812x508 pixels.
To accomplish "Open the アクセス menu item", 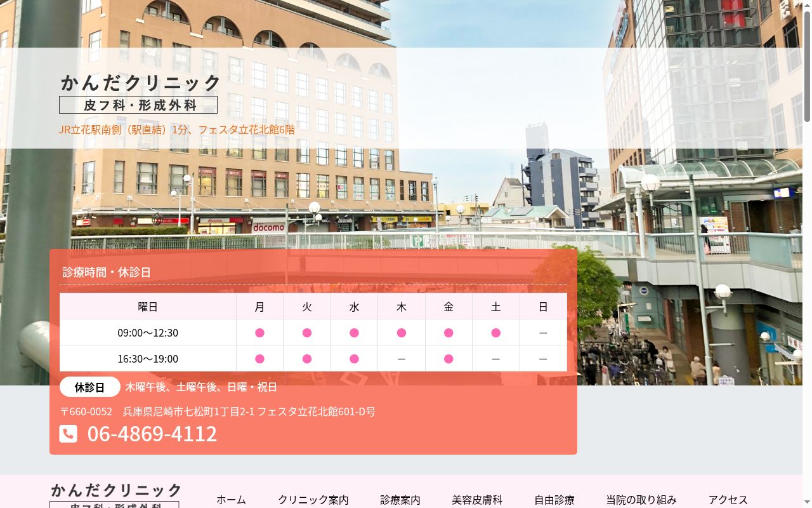I will [728, 500].
